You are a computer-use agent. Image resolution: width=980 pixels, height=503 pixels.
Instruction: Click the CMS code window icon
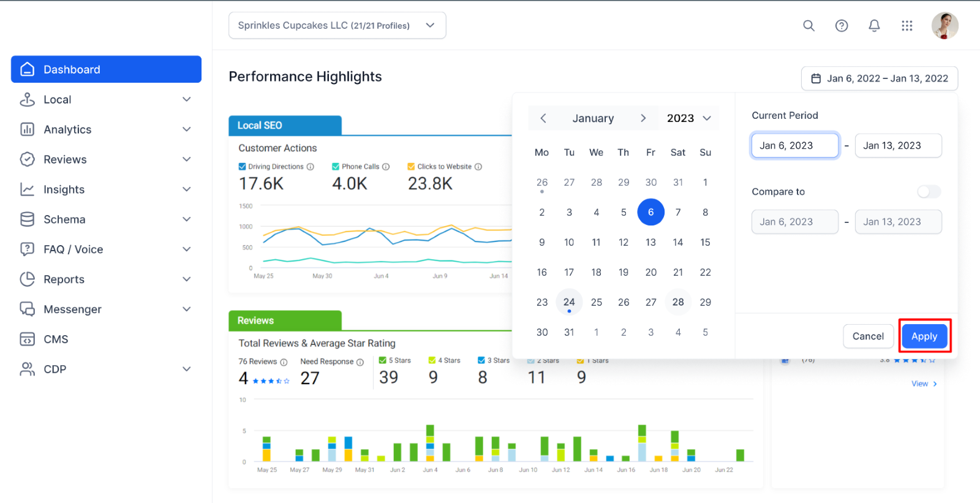click(28, 339)
